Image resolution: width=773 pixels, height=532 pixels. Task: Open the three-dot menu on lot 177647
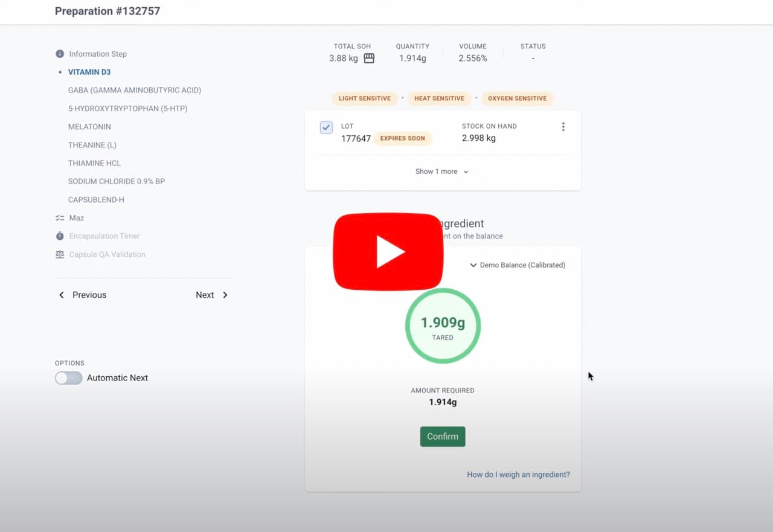563,127
